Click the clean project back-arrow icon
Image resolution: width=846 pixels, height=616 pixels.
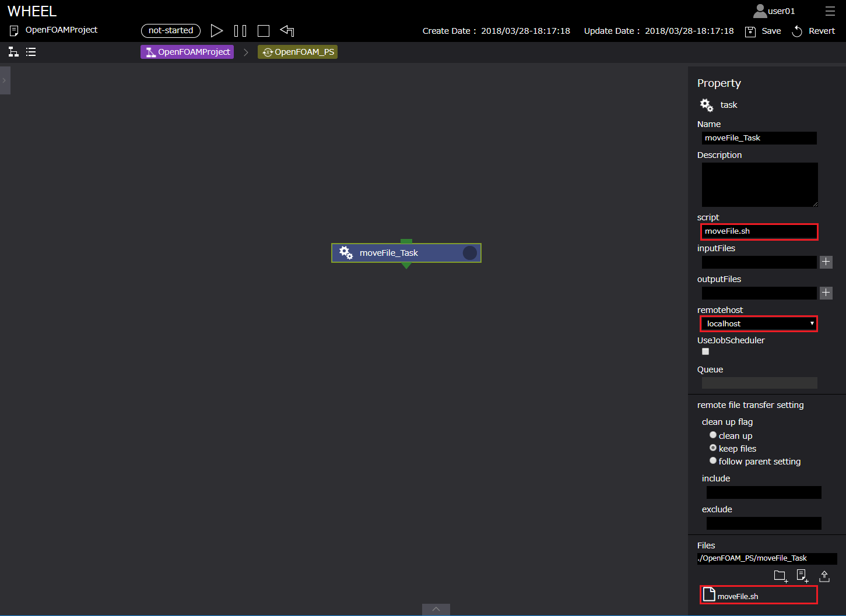coord(287,31)
